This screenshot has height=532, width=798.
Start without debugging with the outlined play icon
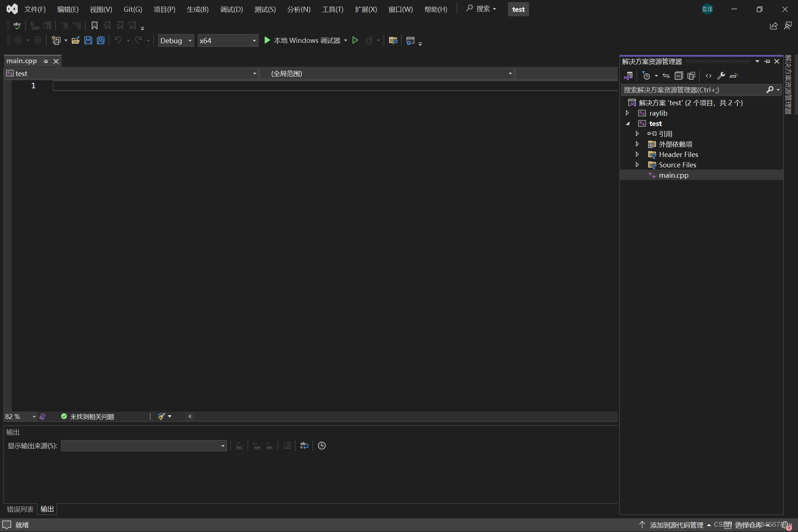[355, 40]
